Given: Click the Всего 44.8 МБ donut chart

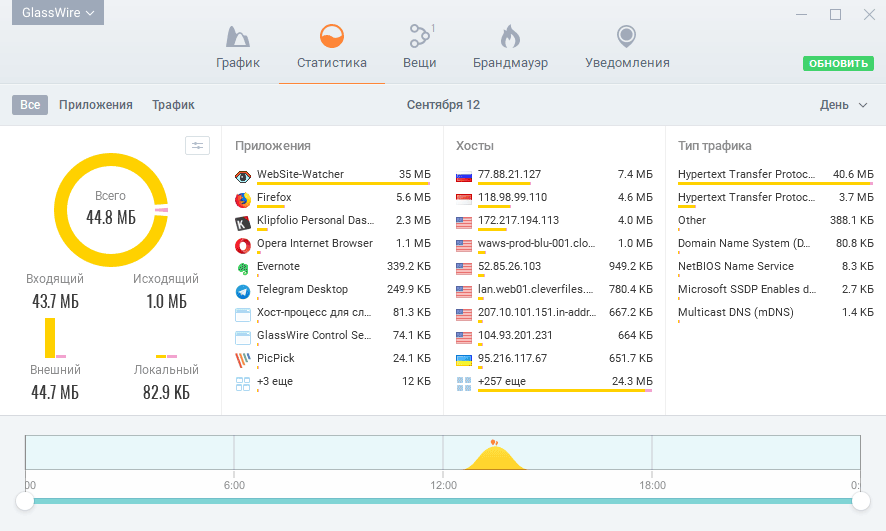Looking at the screenshot, I should tap(111, 210).
